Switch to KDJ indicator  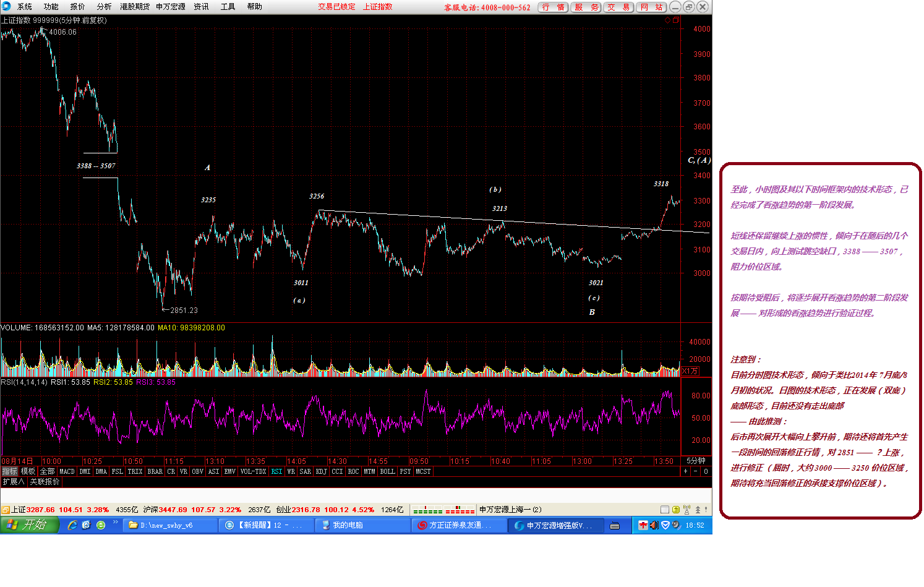click(321, 471)
